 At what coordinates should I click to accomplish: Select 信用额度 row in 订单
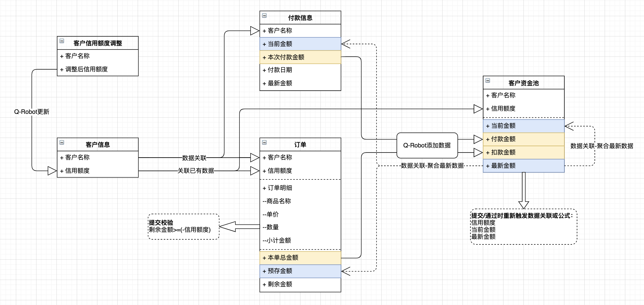(300, 171)
